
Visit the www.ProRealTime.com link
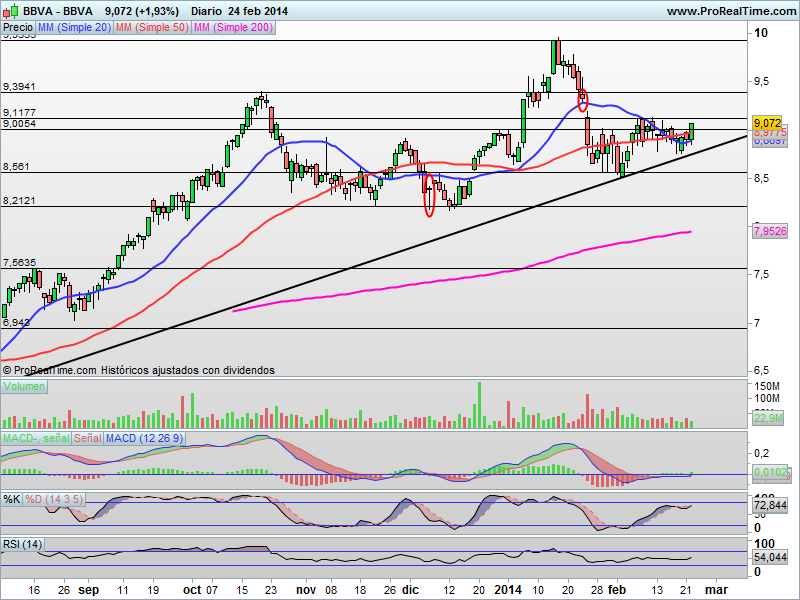click(x=731, y=11)
